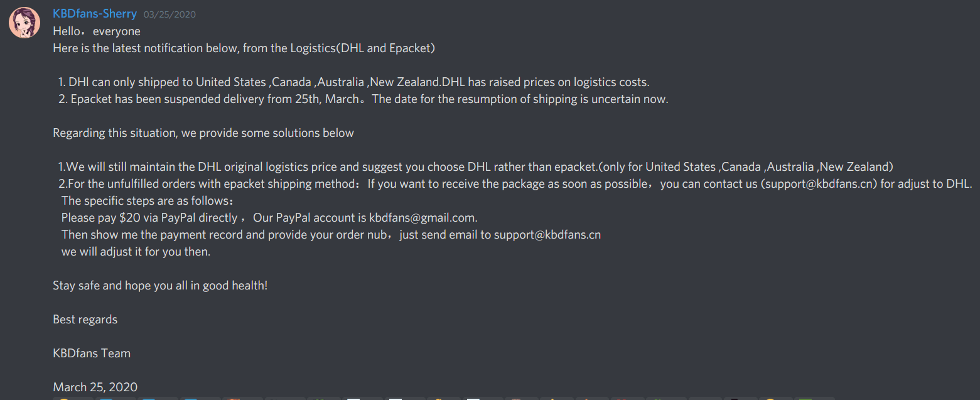980x400 pixels.
Task: Click KBDfans-Sherry's profile avatar
Action: click(25, 23)
